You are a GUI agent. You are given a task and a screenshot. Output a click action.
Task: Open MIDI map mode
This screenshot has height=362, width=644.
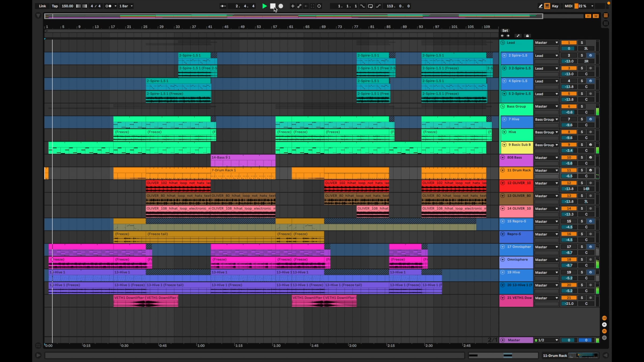[568, 6]
